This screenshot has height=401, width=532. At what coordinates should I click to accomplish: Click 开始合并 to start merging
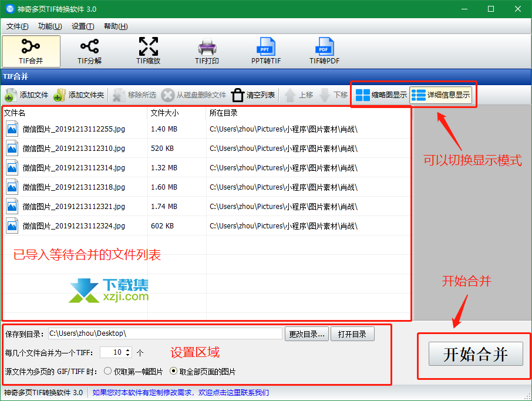click(x=476, y=354)
